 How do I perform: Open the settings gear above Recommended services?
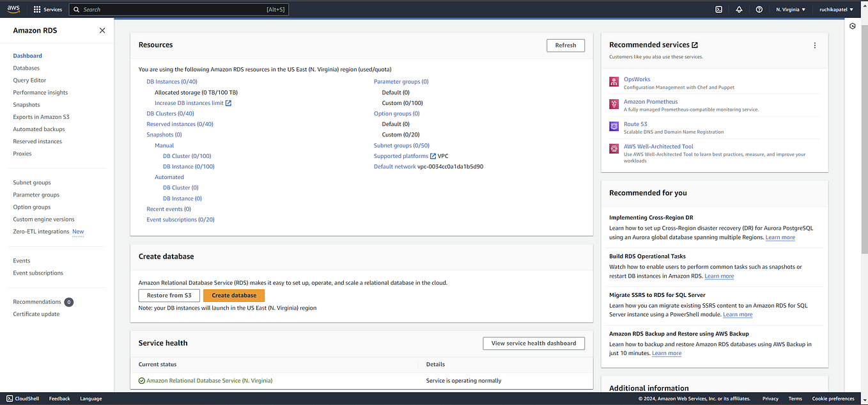853,26
